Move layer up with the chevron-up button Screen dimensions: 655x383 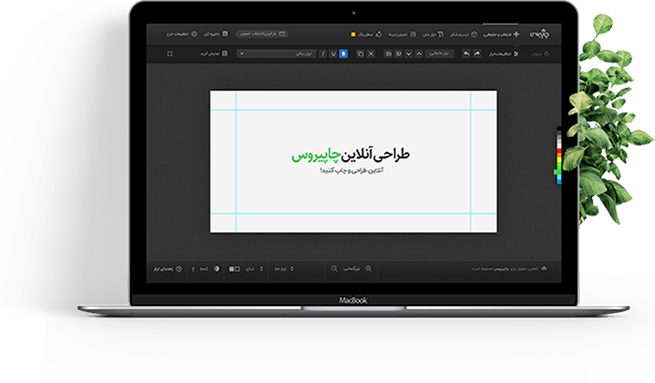click(x=419, y=54)
